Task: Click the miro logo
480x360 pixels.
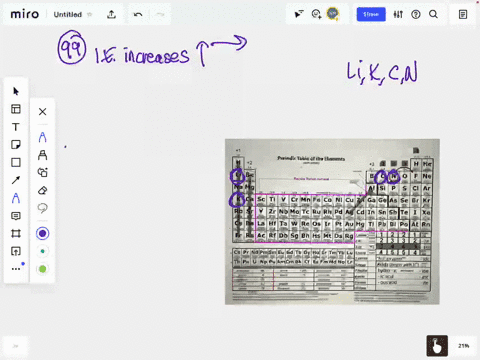Action: tap(25, 14)
